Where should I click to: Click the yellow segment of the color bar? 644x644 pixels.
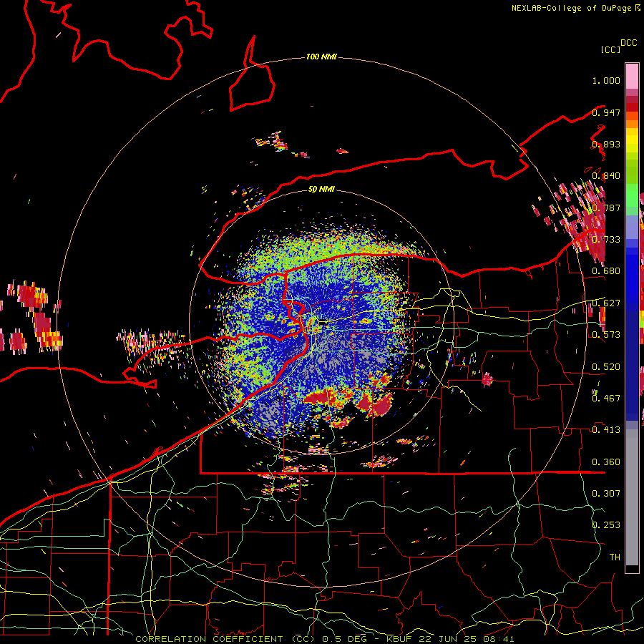[x=632, y=140]
